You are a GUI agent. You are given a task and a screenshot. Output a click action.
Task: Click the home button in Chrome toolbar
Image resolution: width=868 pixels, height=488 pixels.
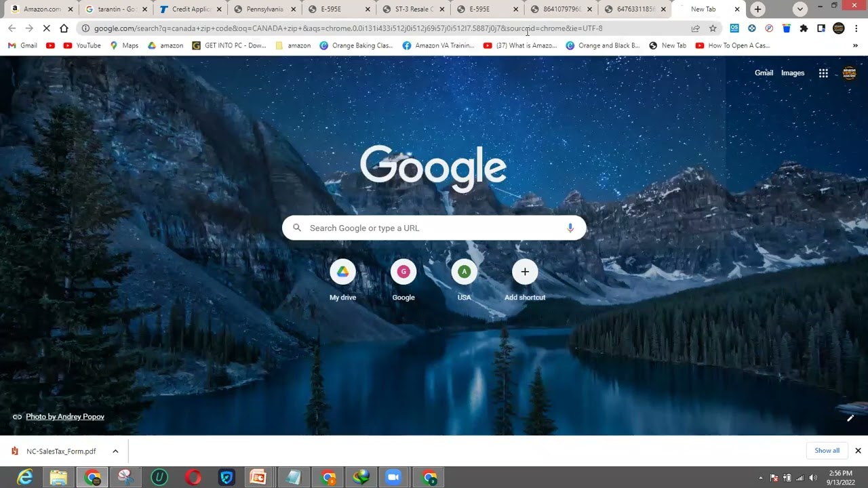point(64,28)
